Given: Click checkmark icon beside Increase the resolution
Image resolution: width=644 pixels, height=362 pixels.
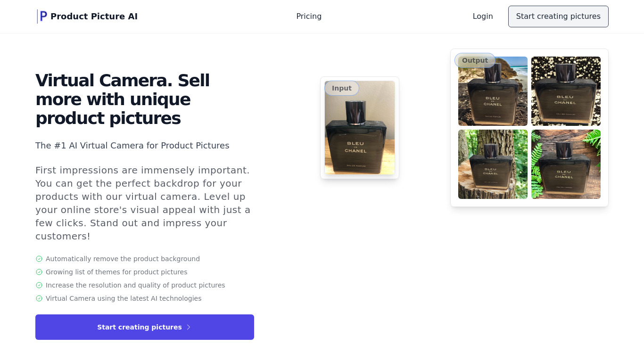Looking at the screenshot, I should click(39, 285).
